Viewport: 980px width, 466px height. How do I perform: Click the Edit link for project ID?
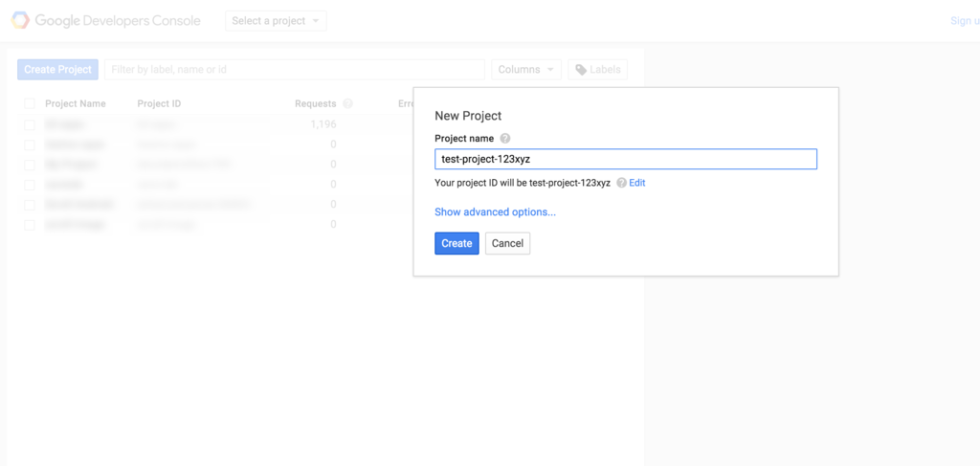point(636,183)
